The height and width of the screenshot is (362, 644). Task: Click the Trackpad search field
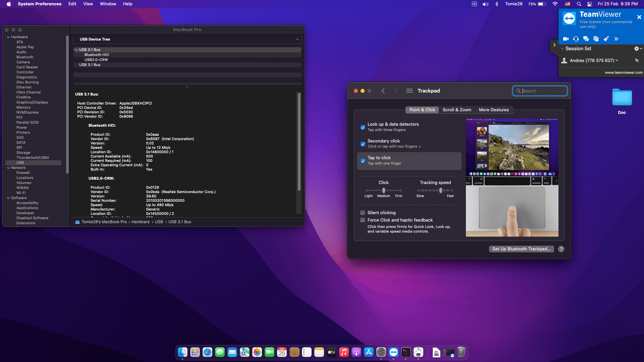pyautogui.click(x=540, y=91)
